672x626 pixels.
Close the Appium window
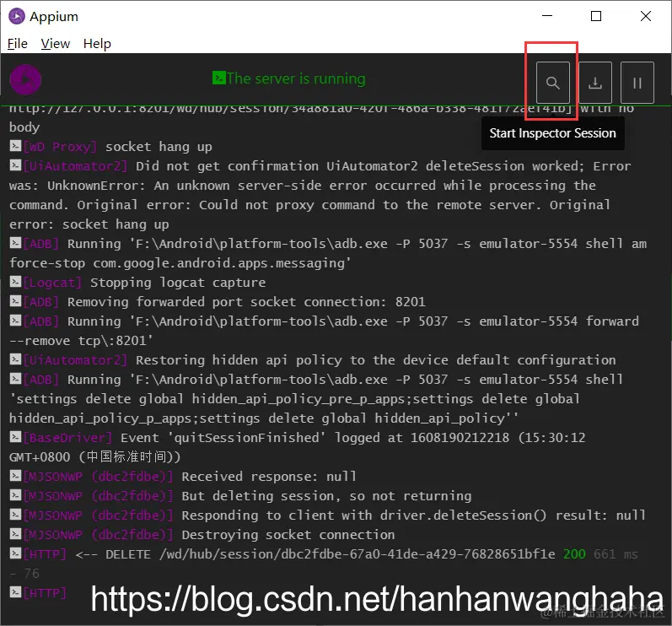click(x=645, y=16)
